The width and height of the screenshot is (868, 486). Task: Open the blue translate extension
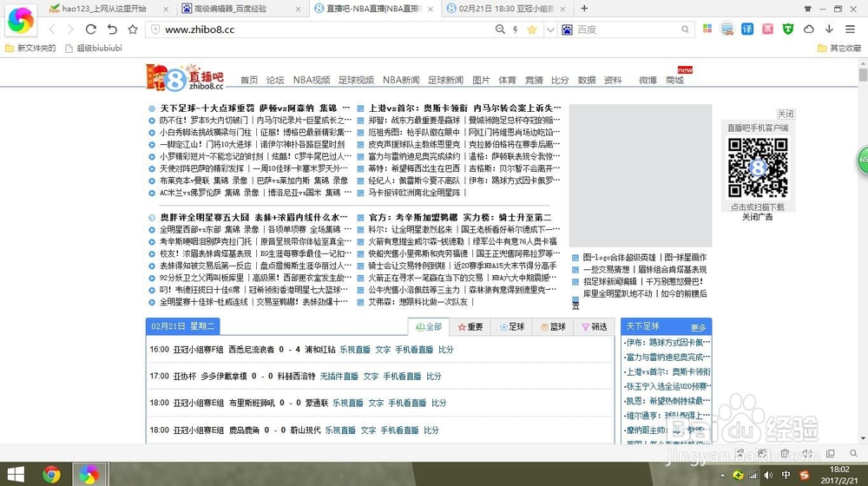tap(747, 29)
